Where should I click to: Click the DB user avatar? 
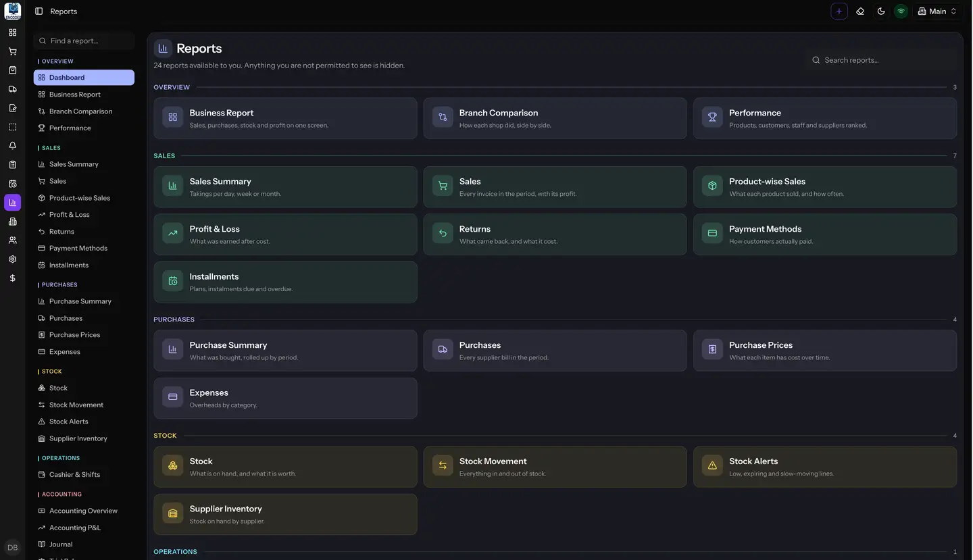(12, 548)
